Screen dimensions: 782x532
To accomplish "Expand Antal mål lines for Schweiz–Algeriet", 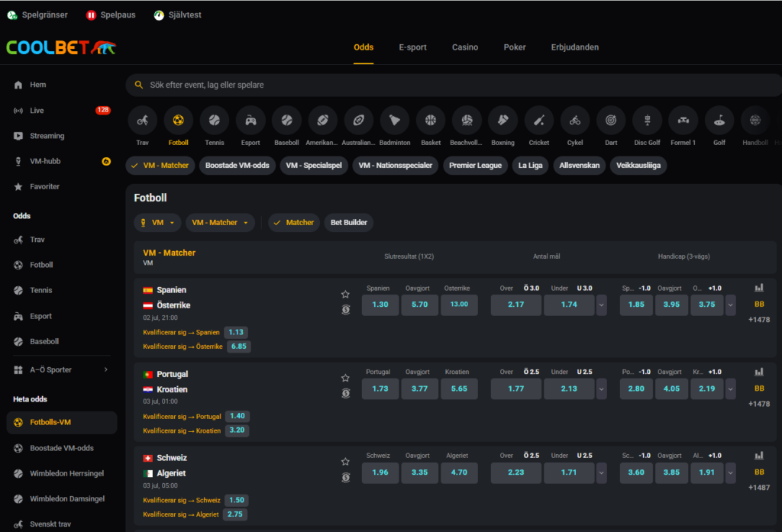I will click(x=602, y=472).
